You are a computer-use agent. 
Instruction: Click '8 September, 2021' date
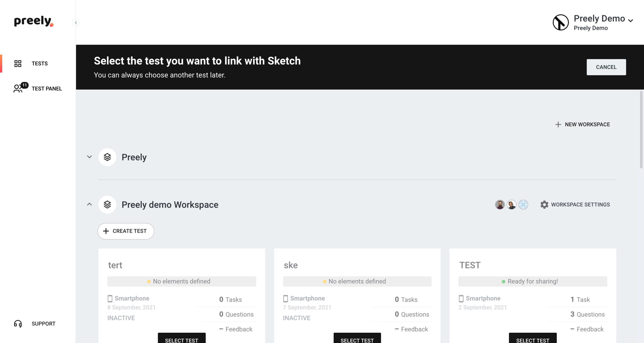coord(131,307)
